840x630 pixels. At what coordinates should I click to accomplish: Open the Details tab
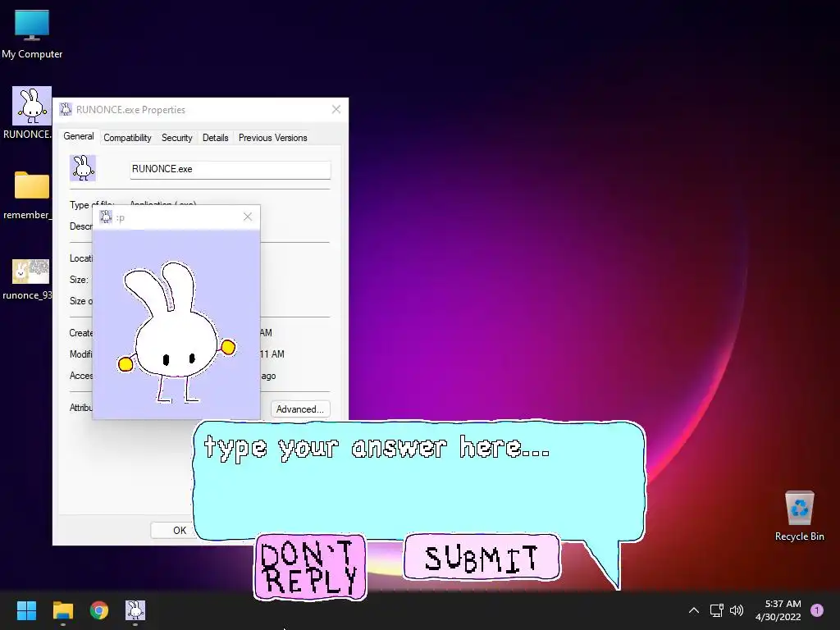pyautogui.click(x=216, y=138)
